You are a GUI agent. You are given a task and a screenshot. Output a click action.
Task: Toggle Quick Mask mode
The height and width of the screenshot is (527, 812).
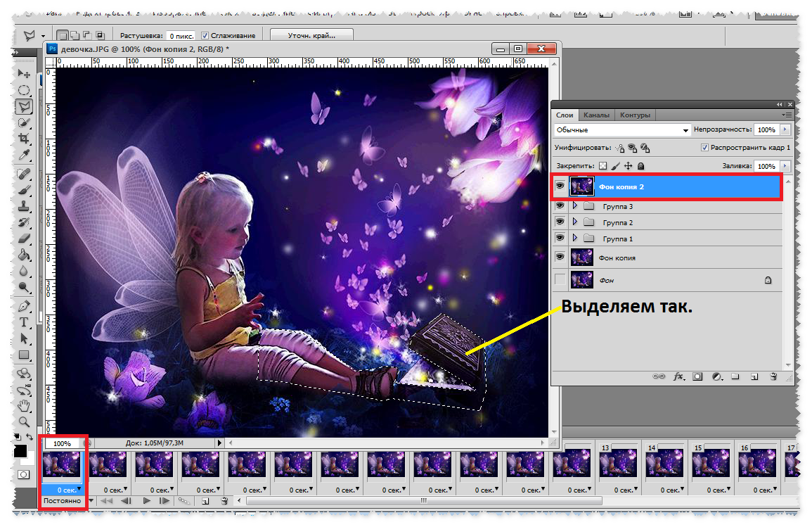click(23, 475)
